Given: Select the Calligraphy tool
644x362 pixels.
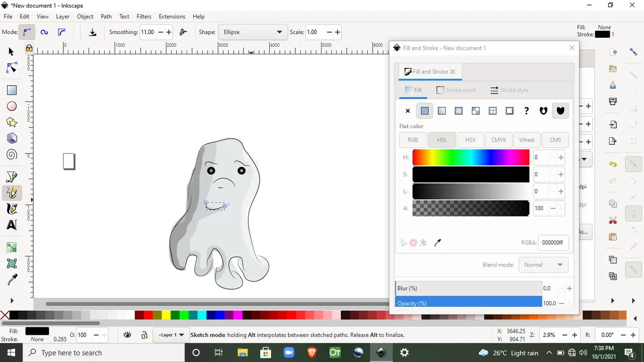Looking at the screenshot, I should (12, 209).
